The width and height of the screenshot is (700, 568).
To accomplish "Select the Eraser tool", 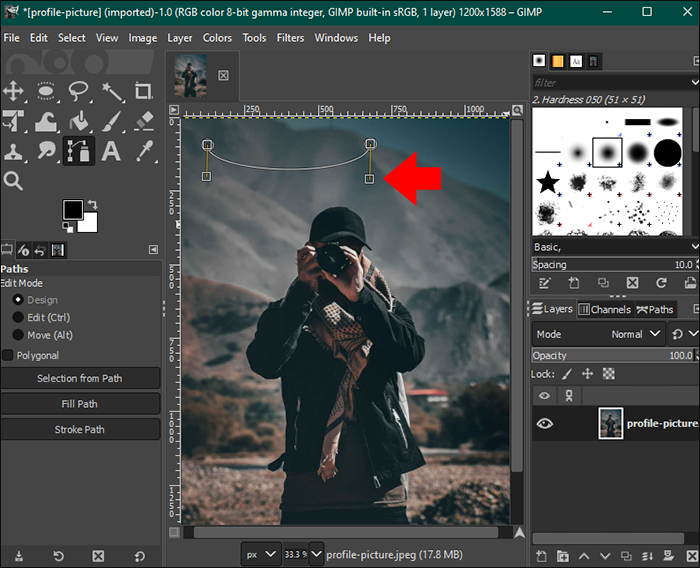I will (x=144, y=121).
